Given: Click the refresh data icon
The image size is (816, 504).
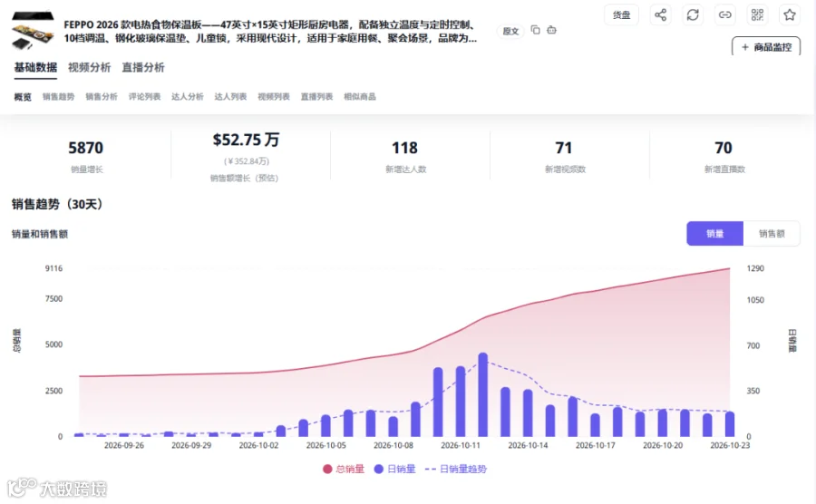Looking at the screenshot, I should click(x=693, y=15).
